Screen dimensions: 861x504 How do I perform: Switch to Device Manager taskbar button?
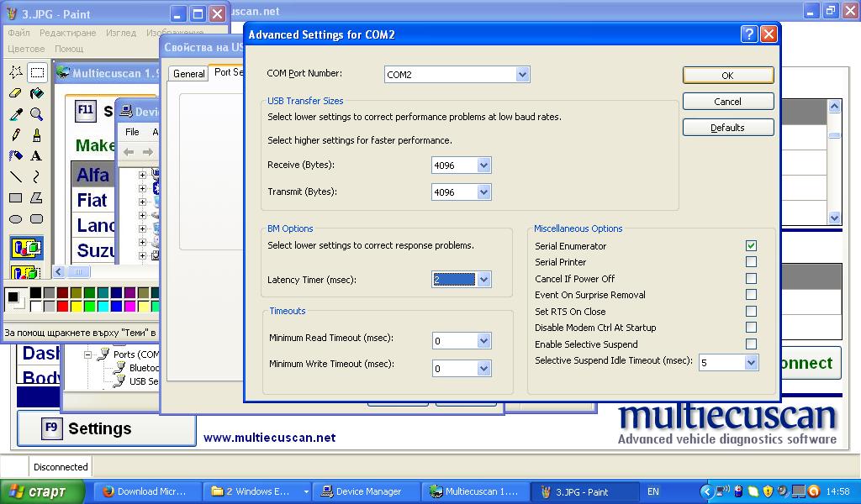[367, 491]
